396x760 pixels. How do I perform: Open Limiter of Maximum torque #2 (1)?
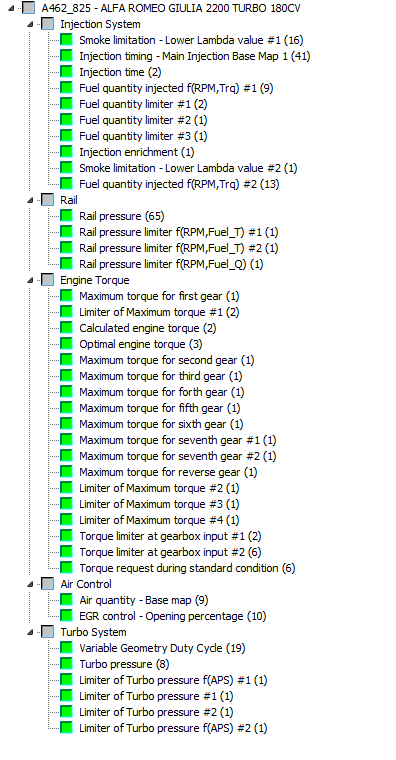click(159, 488)
